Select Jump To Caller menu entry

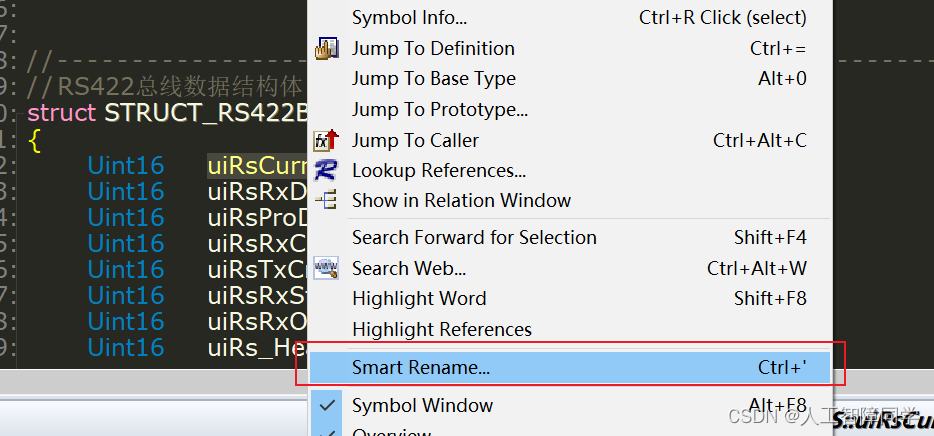[x=569, y=141]
